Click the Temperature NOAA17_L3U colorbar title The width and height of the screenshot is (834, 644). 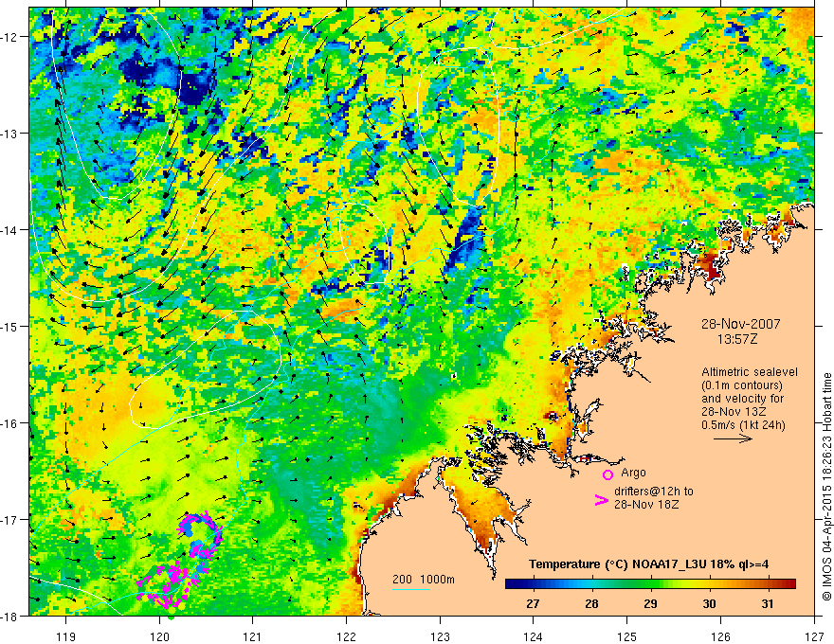point(649,564)
